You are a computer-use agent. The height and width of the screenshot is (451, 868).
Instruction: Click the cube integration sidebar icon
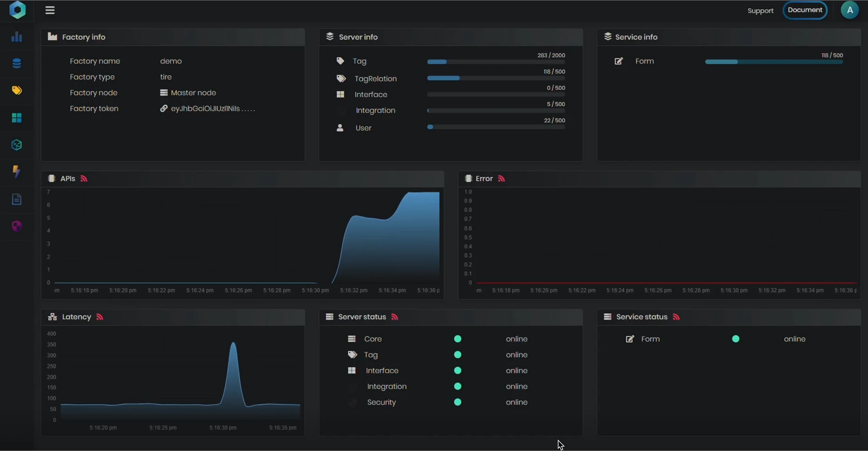click(16, 145)
